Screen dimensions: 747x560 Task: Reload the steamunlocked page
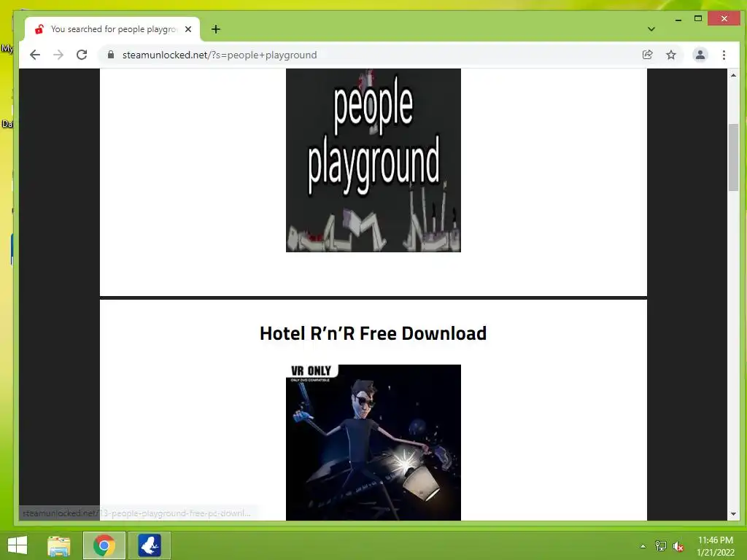coord(82,55)
